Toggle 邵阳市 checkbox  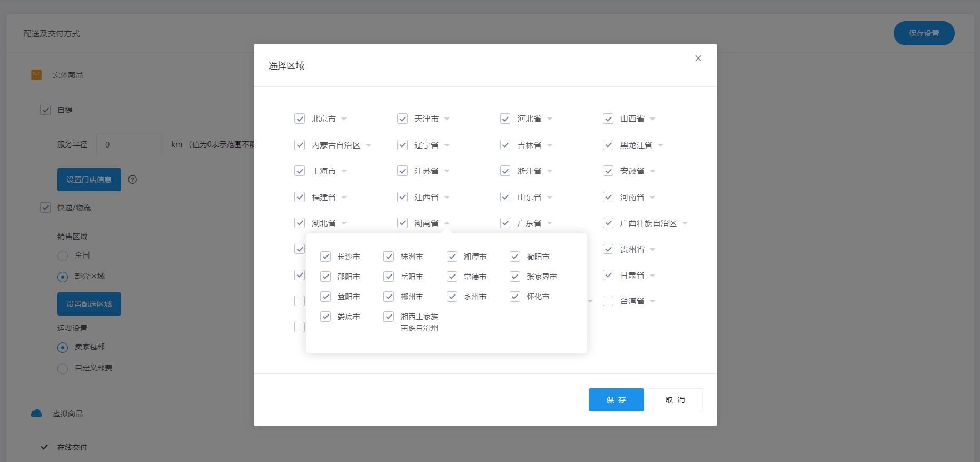tap(325, 277)
